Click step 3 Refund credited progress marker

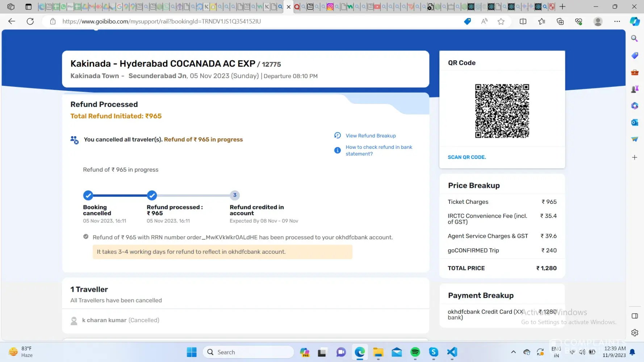tap(235, 195)
